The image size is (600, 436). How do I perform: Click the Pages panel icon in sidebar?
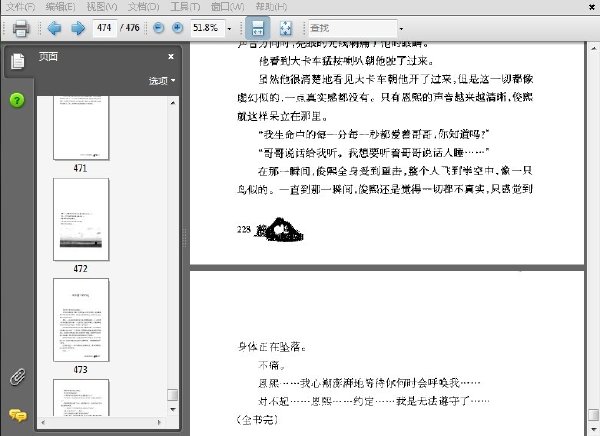click(x=17, y=61)
